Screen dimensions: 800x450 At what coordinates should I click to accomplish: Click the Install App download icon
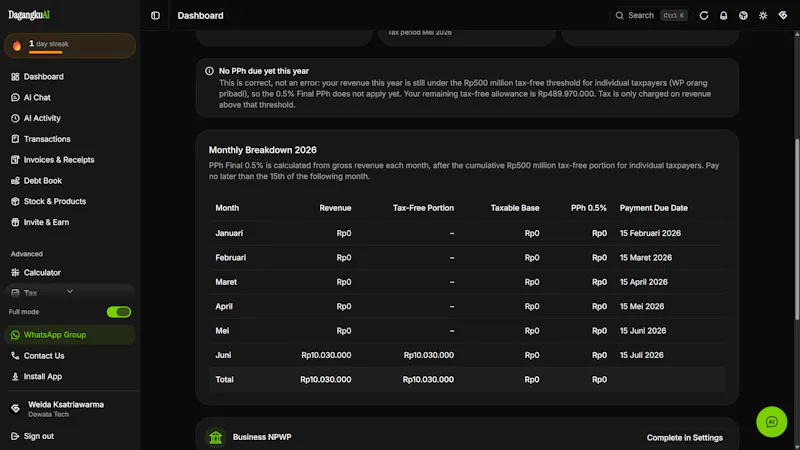pyautogui.click(x=15, y=377)
